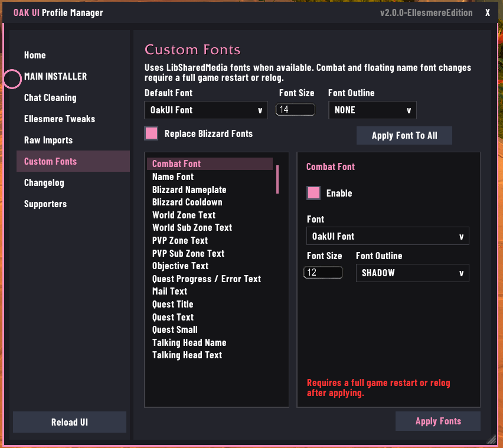Click the font list scrollbar thumb

pyautogui.click(x=277, y=179)
